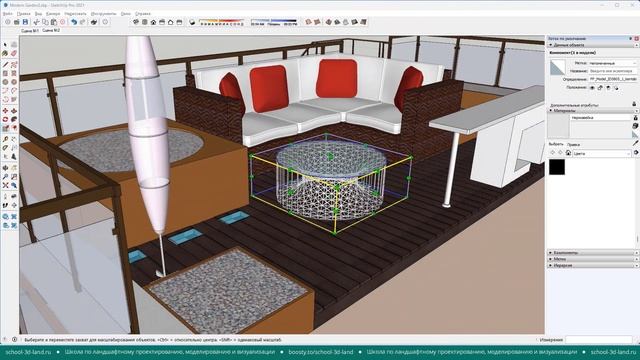Viewport: 640px width, 360px height.
Task: Toggle shadows display on the toolbar
Action: coord(192,22)
